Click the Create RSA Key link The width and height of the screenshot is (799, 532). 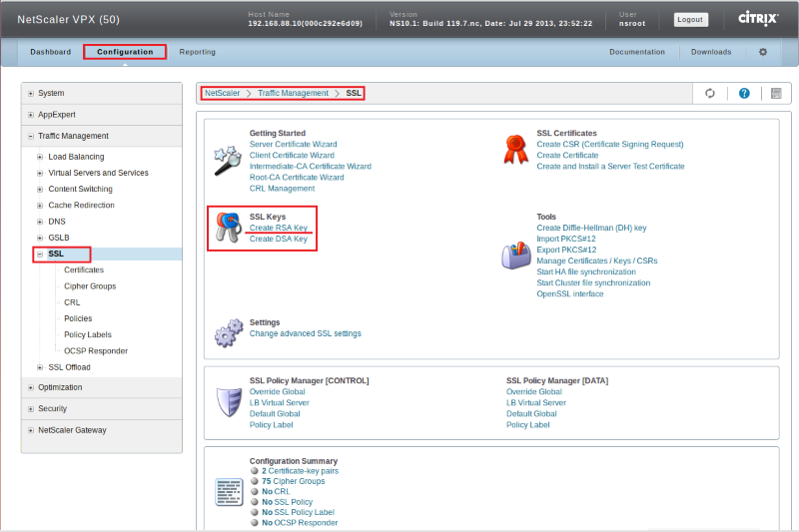(279, 228)
